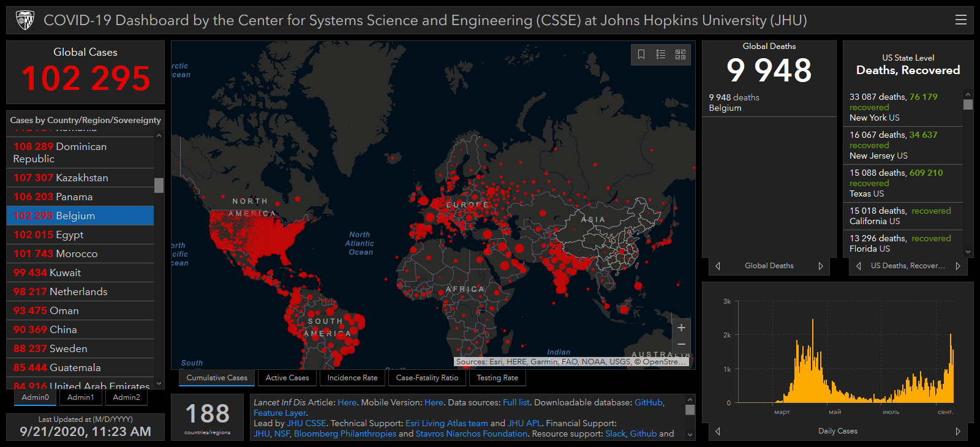The image size is (980, 447).
Task: Show the map legend list icon
Action: pyautogui.click(x=661, y=54)
